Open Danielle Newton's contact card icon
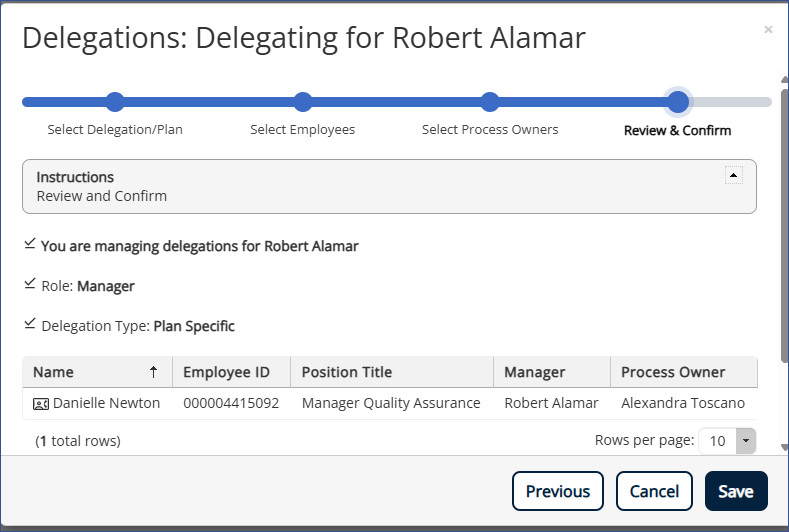Viewport: 789px width, 532px height. click(41, 404)
